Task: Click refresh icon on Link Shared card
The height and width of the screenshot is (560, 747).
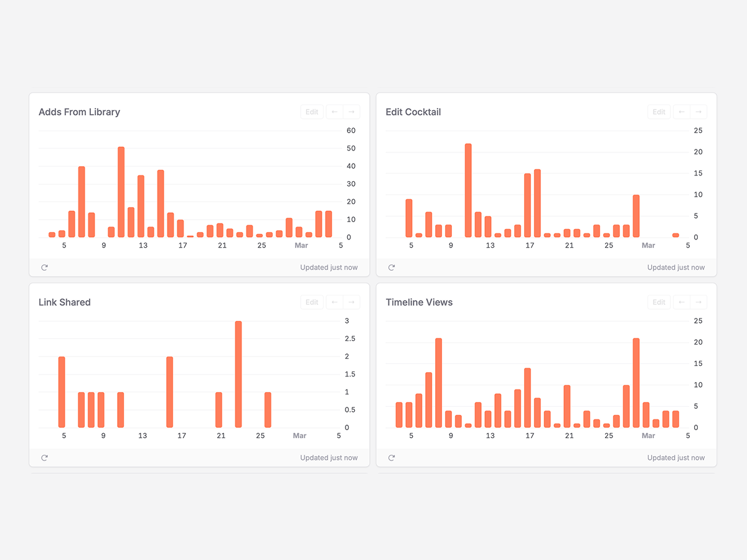Action: (x=44, y=458)
